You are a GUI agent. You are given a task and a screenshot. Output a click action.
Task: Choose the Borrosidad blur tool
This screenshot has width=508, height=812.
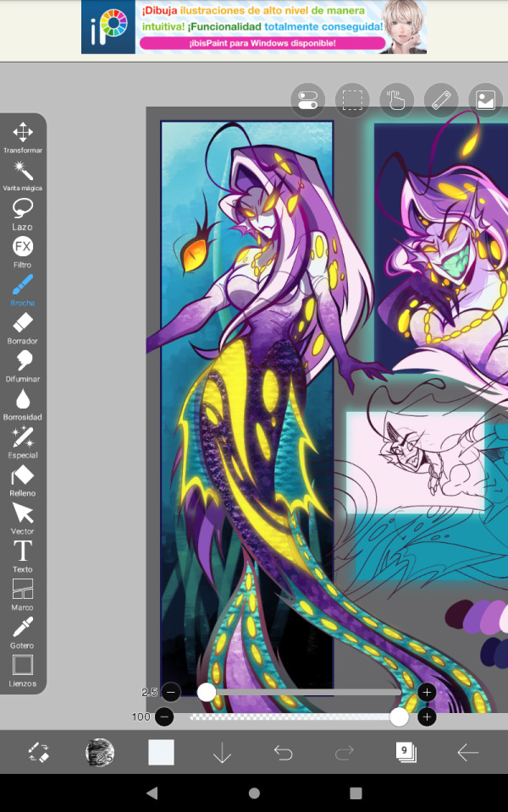[x=23, y=404]
